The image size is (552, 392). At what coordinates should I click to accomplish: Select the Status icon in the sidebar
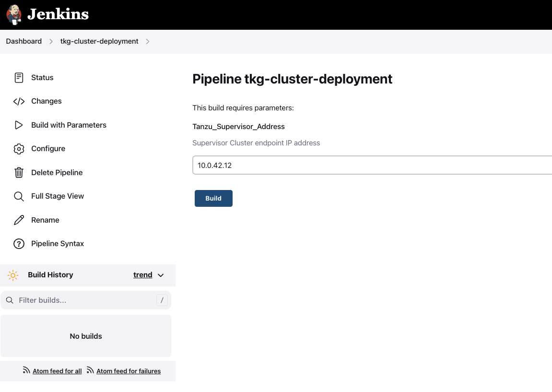click(19, 77)
